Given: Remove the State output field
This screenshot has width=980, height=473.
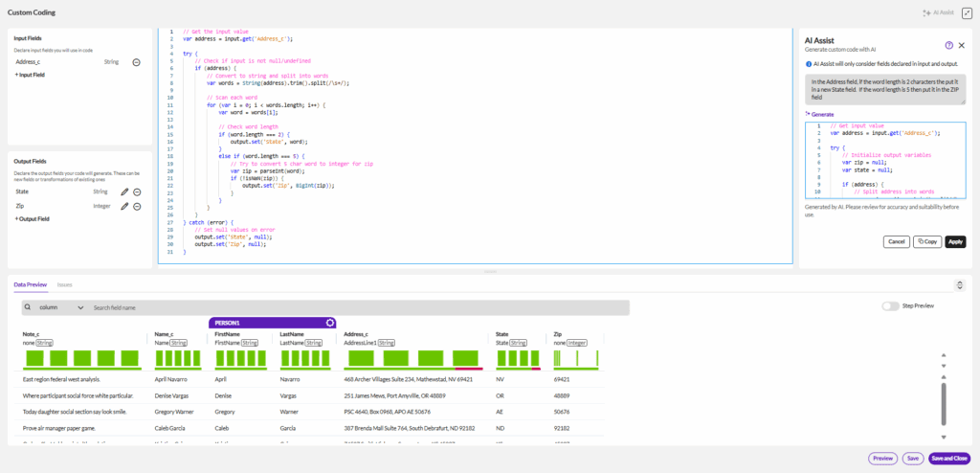Looking at the screenshot, I should point(137,192).
